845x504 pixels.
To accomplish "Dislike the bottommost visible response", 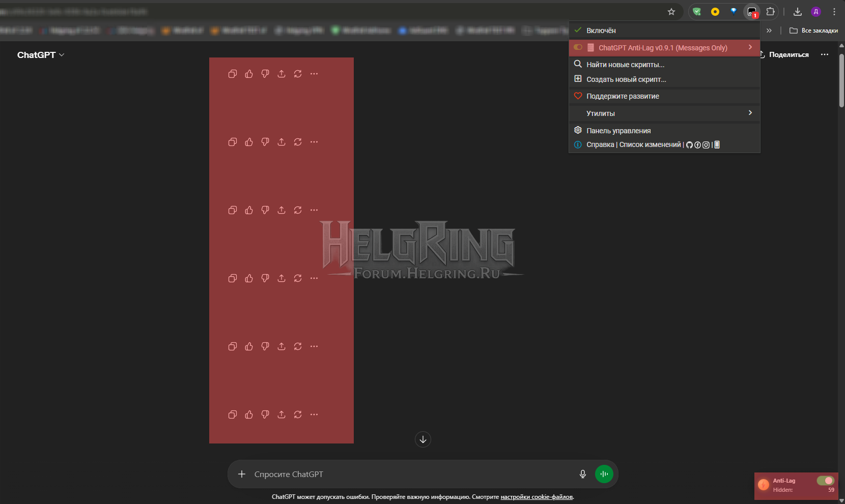I will pos(265,414).
